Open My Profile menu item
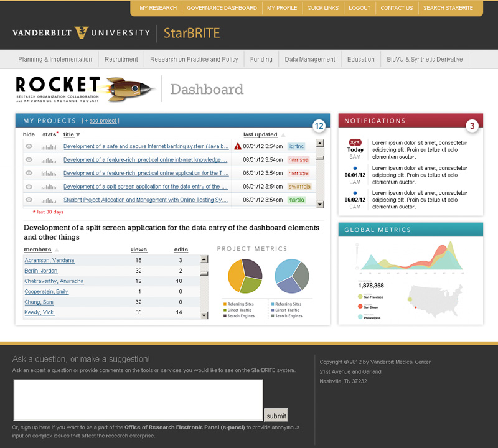 coord(282,8)
